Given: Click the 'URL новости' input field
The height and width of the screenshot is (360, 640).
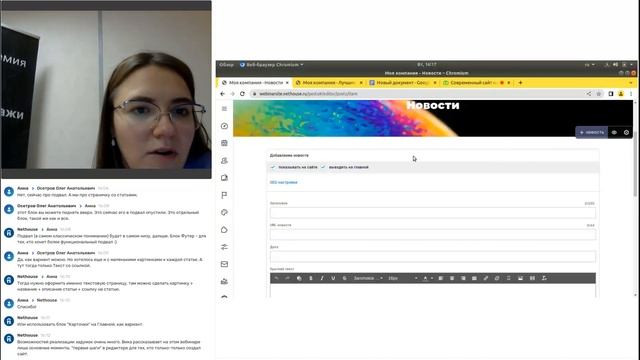Looking at the screenshot, I should pos(433,234).
